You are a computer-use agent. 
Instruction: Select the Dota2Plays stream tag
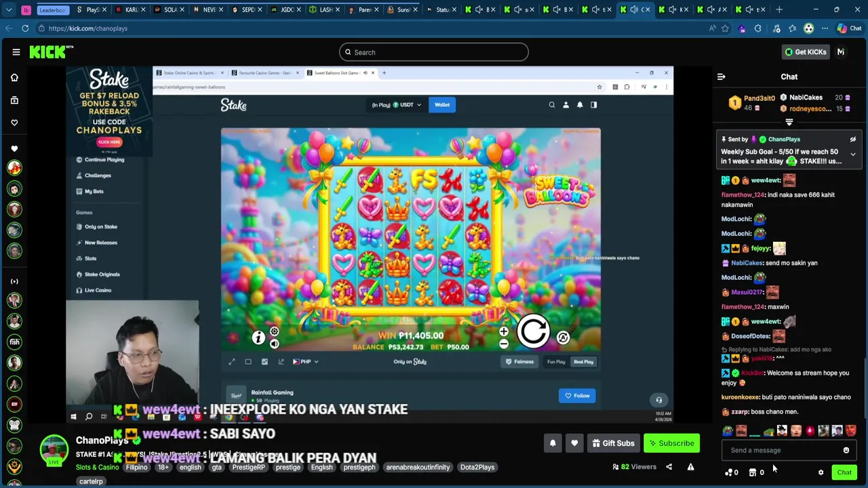[477, 467]
